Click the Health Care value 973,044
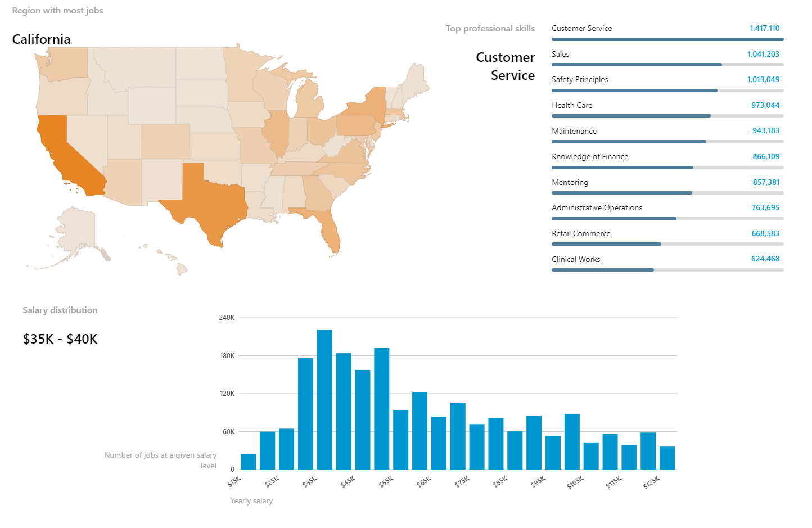The height and width of the screenshot is (528, 812). click(765, 105)
